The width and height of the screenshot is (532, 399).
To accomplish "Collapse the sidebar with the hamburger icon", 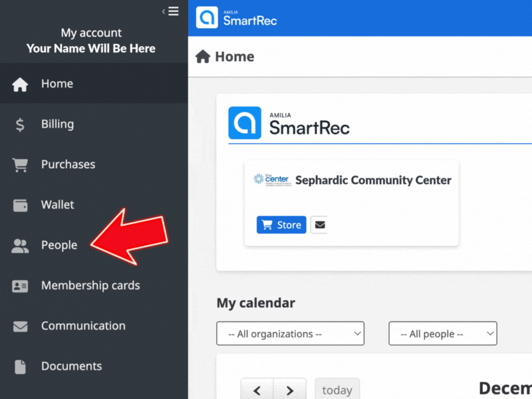I will pyautogui.click(x=172, y=11).
